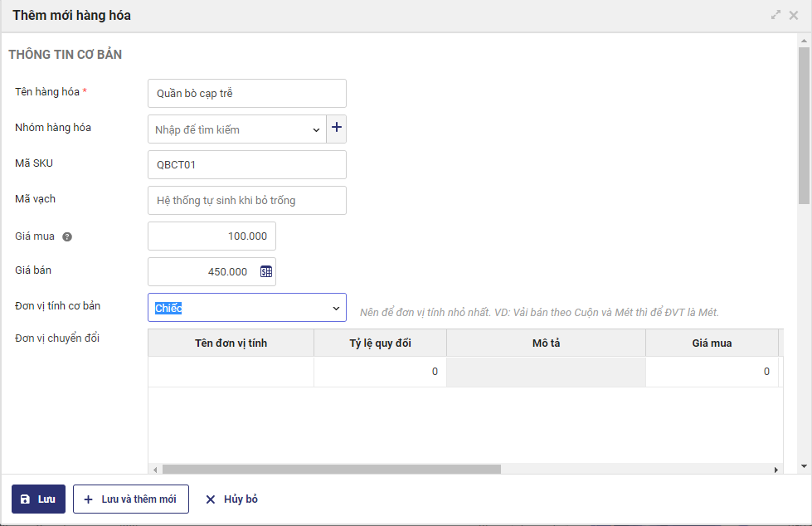Expand the Đơn vị tính cơ bản dropdown

[x=336, y=308]
